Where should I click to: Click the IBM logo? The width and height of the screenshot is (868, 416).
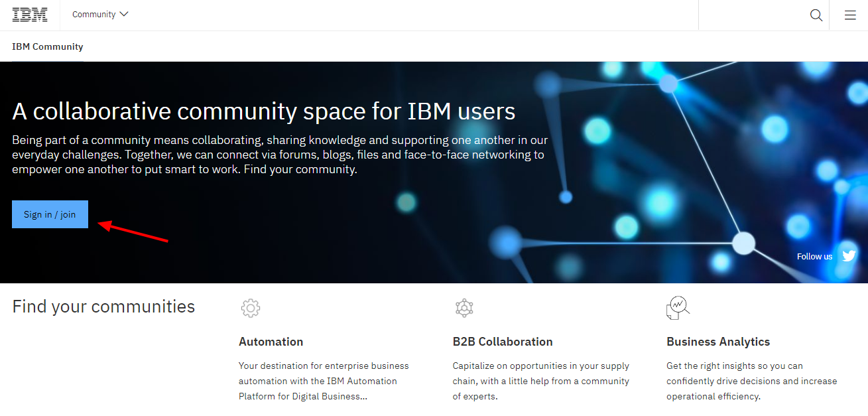click(30, 15)
